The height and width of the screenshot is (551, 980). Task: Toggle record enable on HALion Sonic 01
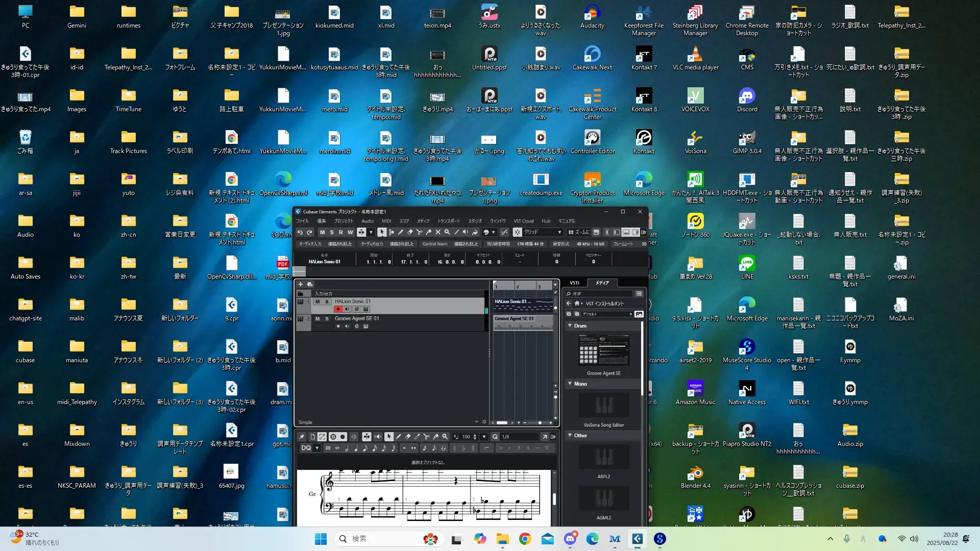[338, 309]
